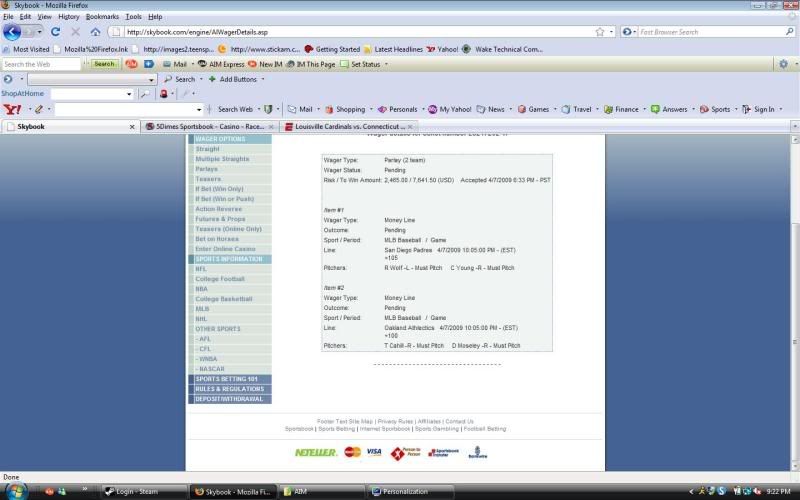The width and height of the screenshot is (800, 500).
Task: Click the pencil icon on Yahoo toolbar
Action: pos(39,109)
